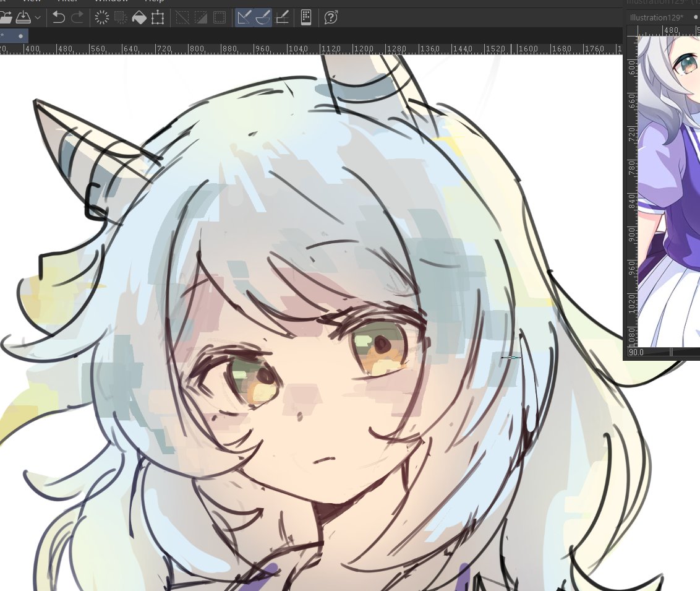The image size is (700, 591).
Task: Click Clear Outside Selection icon
Action: pyautogui.click(x=121, y=17)
